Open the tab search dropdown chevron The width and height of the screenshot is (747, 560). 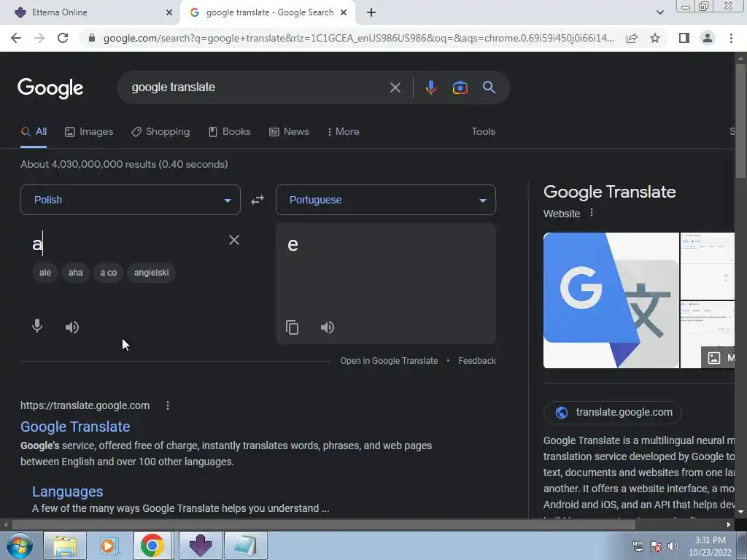[x=659, y=13]
